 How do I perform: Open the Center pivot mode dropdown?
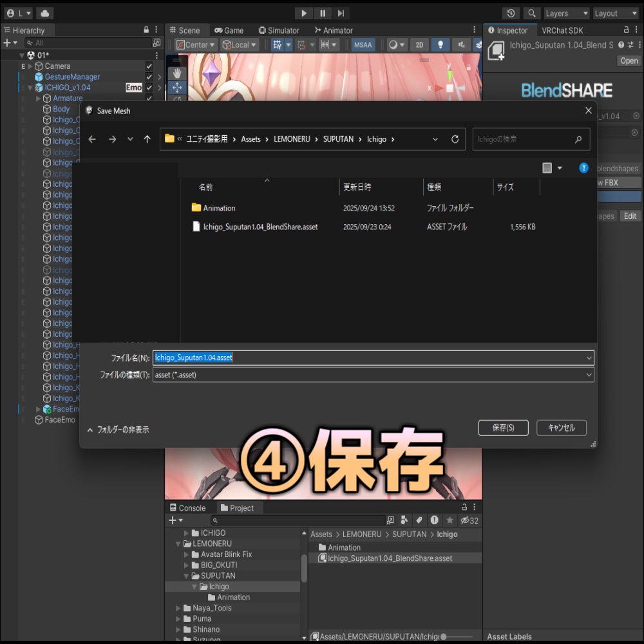[x=196, y=45]
